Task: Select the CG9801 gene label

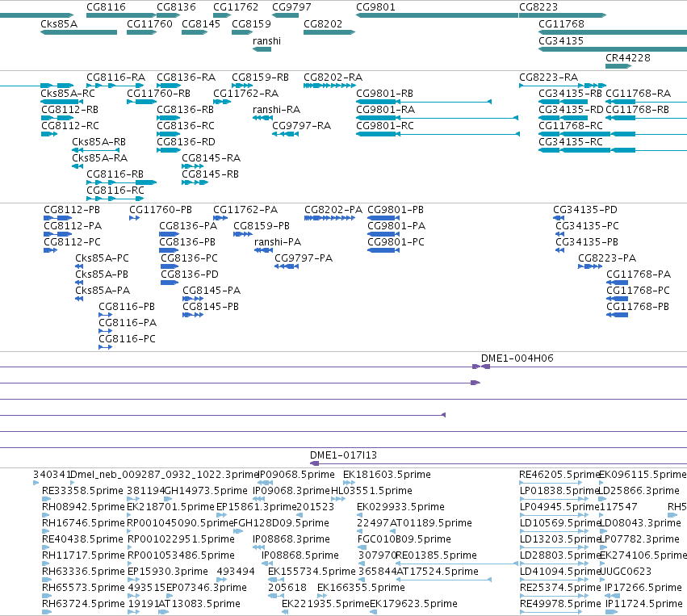Action: [x=375, y=7]
